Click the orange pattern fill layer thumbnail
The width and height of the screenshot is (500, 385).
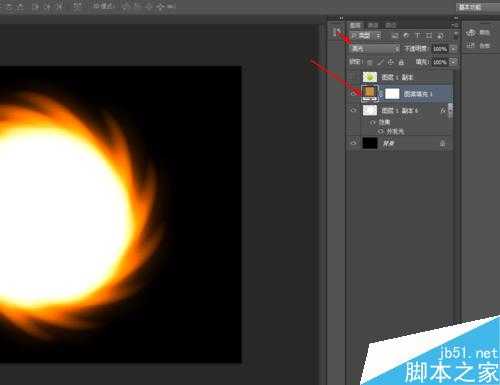click(370, 92)
